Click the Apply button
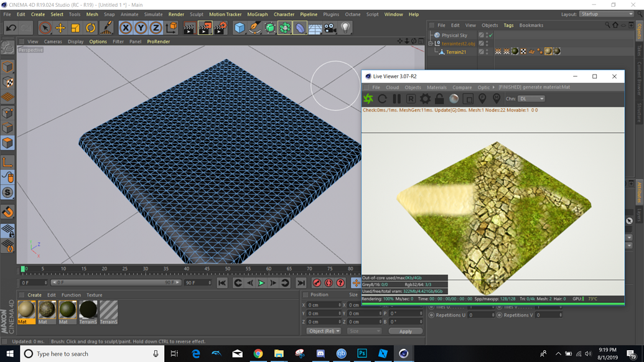The width and height of the screenshot is (644, 362). point(405,332)
